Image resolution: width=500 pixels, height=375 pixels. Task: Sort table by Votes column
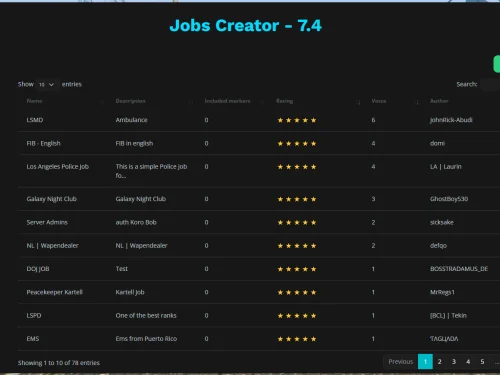(379, 101)
